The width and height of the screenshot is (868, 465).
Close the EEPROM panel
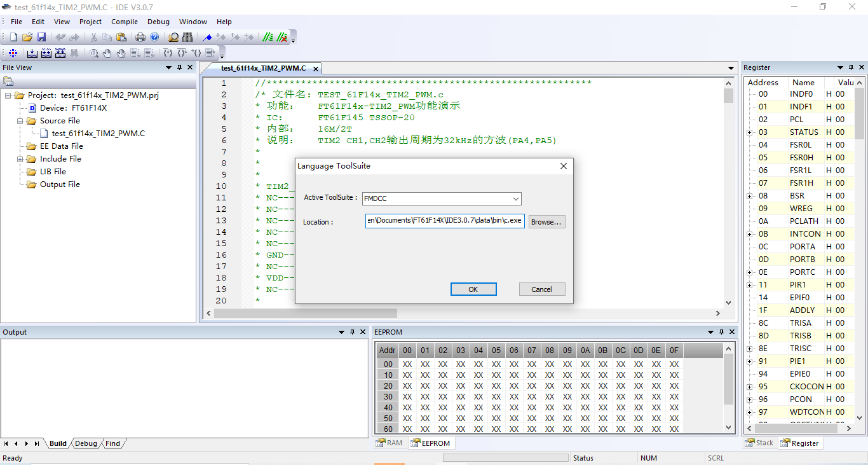[x=732, y=332]
